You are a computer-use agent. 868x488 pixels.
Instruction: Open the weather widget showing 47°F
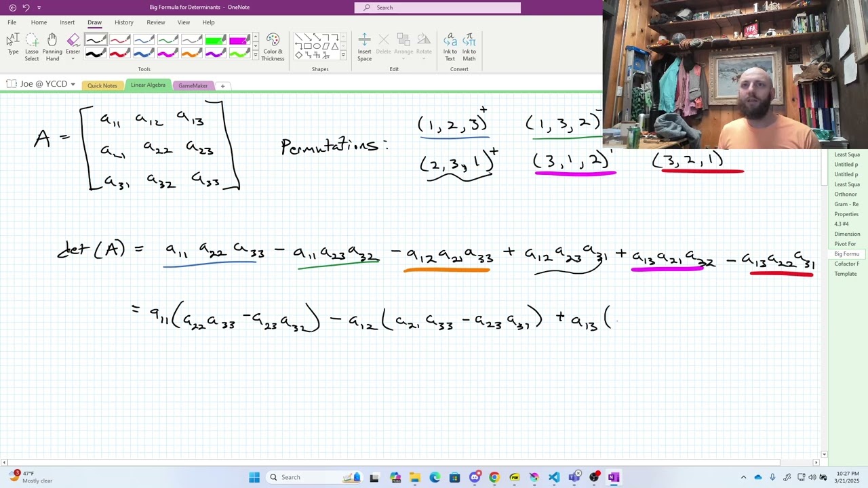coord(31,477)
